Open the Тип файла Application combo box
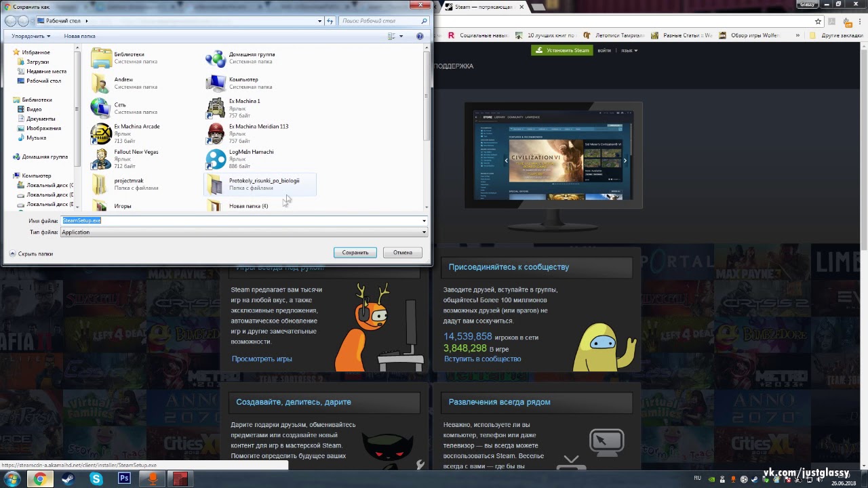 coord(244,232)
